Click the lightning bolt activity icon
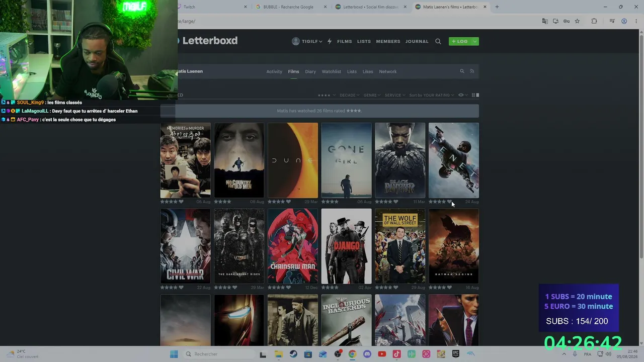Viewport: 644px width, 362px height. pos(330,41)
